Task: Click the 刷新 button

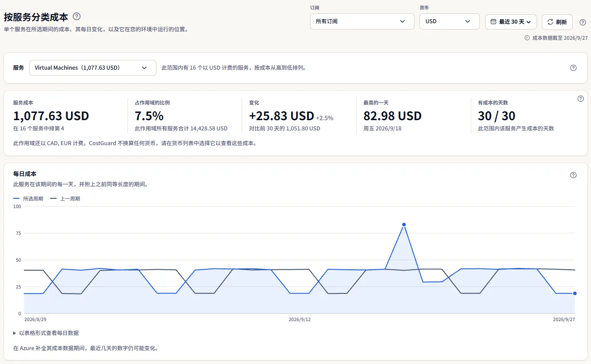Action: [x=557, y=22]
